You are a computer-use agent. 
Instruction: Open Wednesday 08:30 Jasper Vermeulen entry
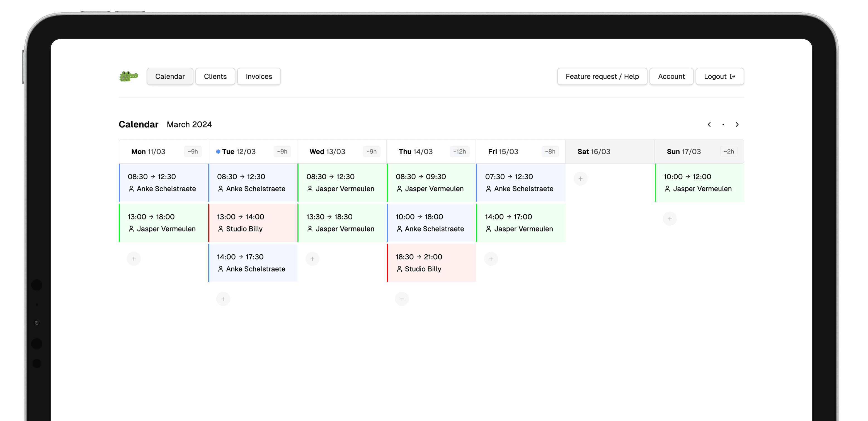[x=342, y=183]
